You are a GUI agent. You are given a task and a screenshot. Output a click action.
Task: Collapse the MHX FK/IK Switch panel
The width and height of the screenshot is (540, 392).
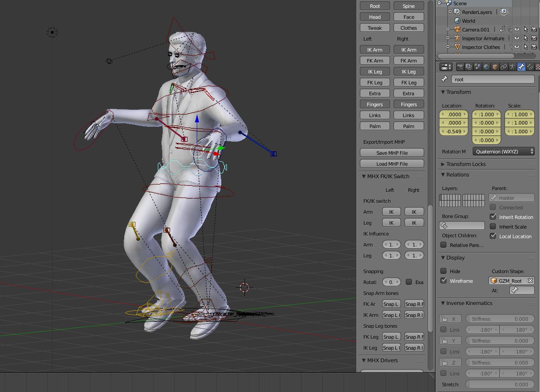364,177
